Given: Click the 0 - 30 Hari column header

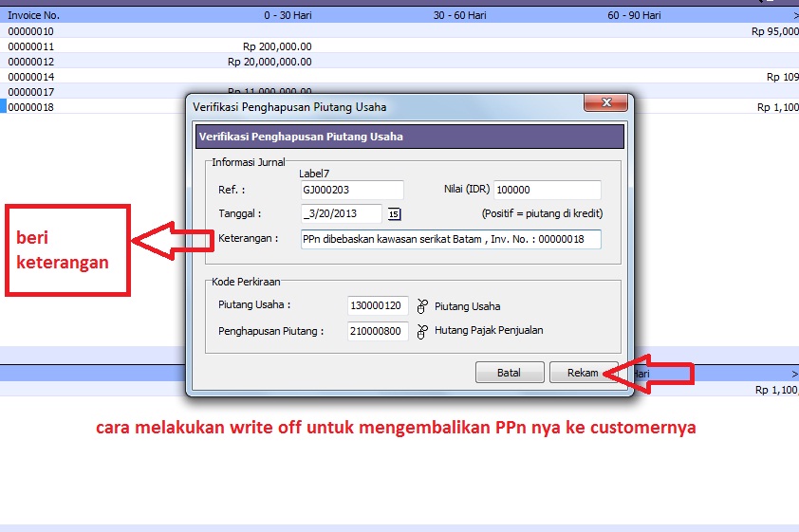Looking at the screenshot, I should pos(288,15).
